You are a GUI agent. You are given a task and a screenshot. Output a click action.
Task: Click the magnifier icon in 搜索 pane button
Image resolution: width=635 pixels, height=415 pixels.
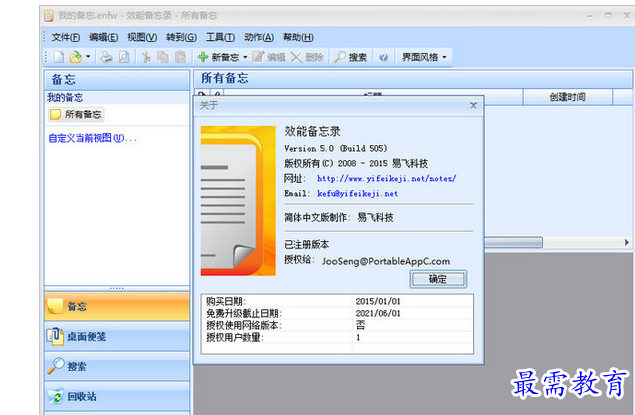pos(56,366)
